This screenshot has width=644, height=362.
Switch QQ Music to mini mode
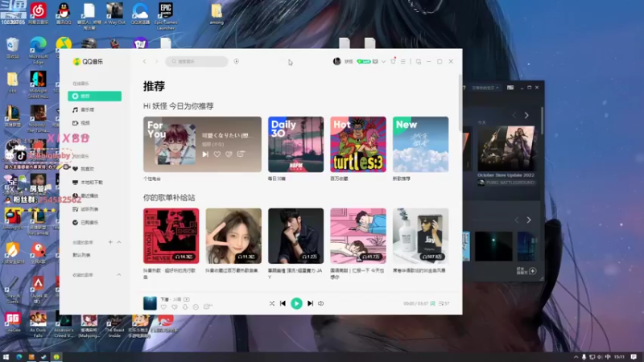[x=419, y=62]
